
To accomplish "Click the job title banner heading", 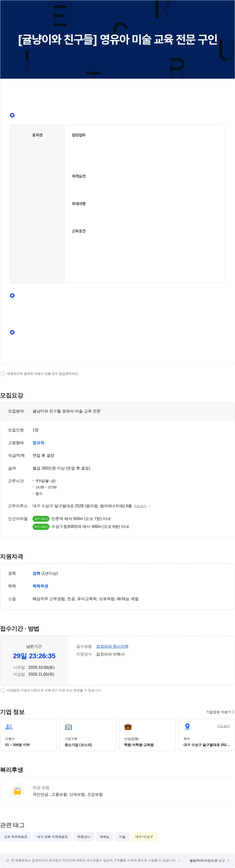I will (117, 39).
